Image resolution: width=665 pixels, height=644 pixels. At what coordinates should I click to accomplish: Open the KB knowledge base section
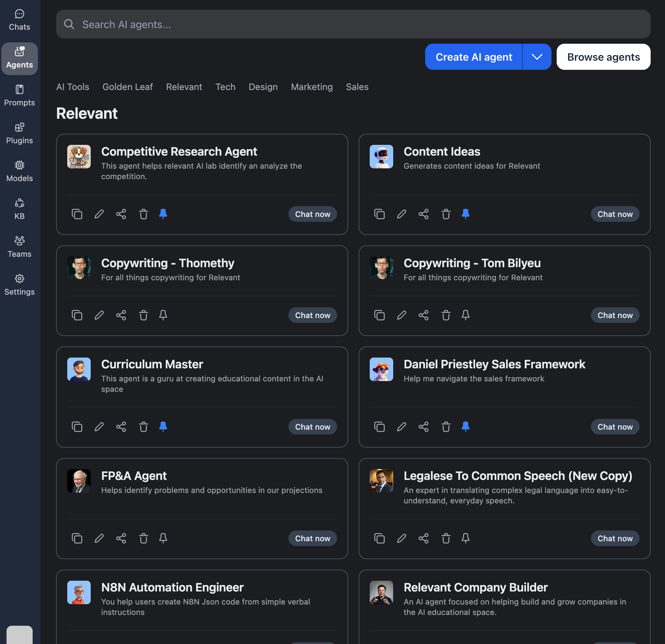click(19, 209)
